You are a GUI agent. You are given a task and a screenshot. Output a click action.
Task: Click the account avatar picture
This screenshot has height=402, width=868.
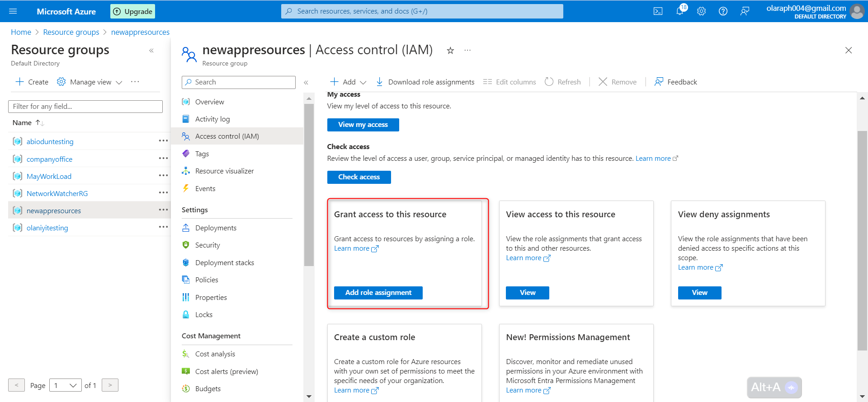(857, 11)
